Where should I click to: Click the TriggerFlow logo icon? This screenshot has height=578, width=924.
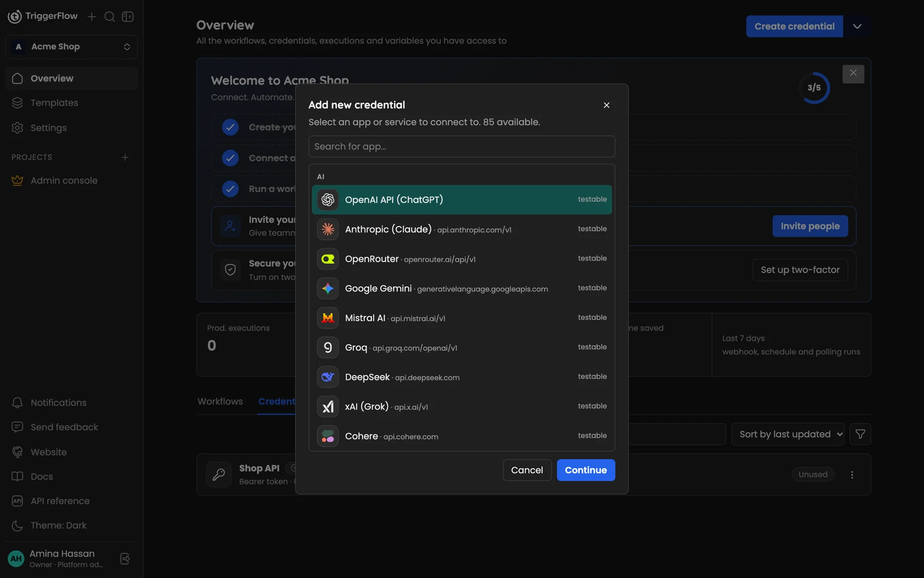pos(15,16)
